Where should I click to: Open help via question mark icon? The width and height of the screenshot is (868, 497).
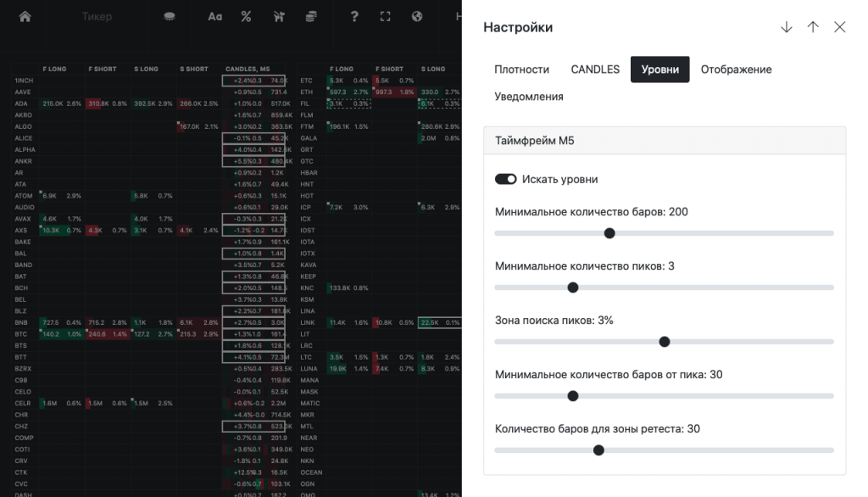click(x=354, y=16)
